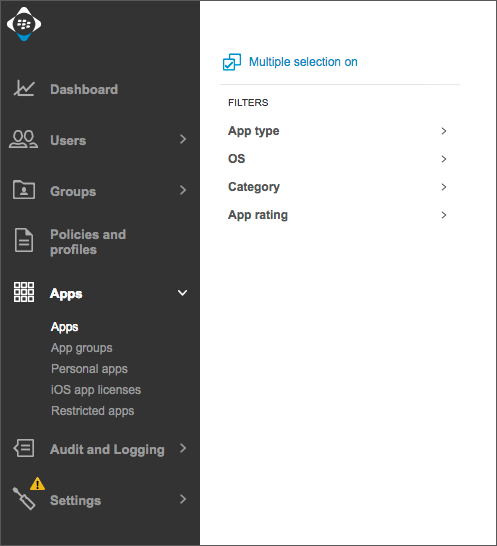
Task: Open Policies and profiles document icon
Action: pos(24,240)
